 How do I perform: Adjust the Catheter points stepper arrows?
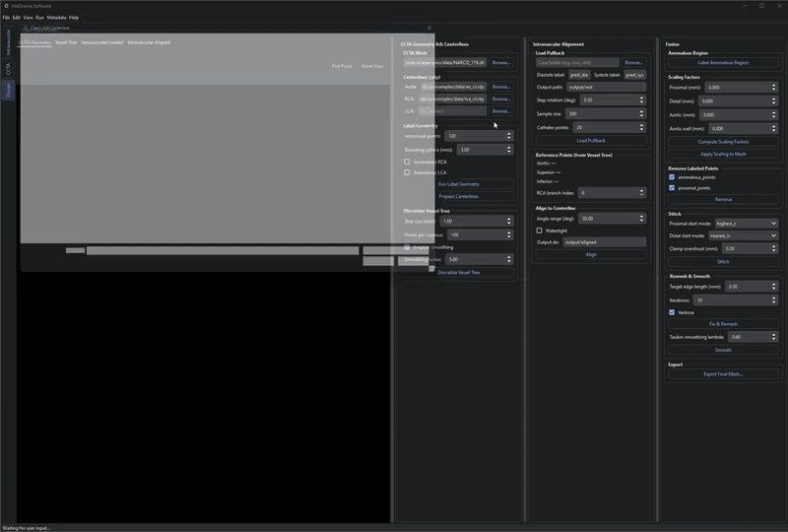click(642, 127)
